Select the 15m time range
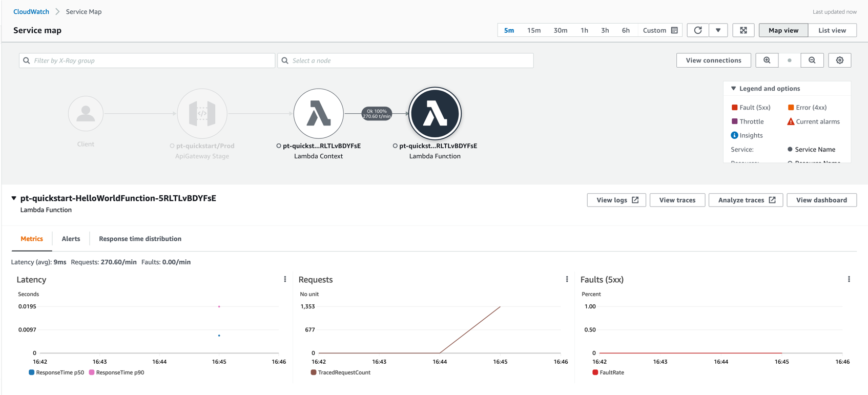The image size is (868, 395). [533, 30]
